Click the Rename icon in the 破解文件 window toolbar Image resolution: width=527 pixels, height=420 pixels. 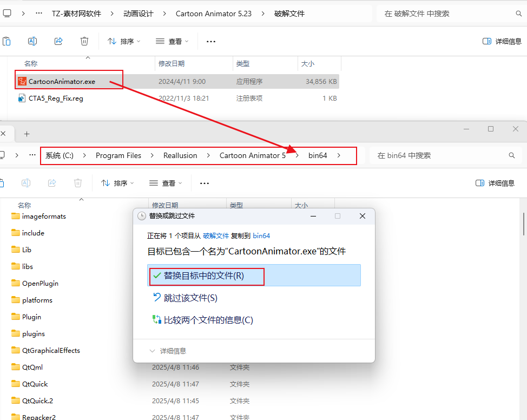(32, 41)
